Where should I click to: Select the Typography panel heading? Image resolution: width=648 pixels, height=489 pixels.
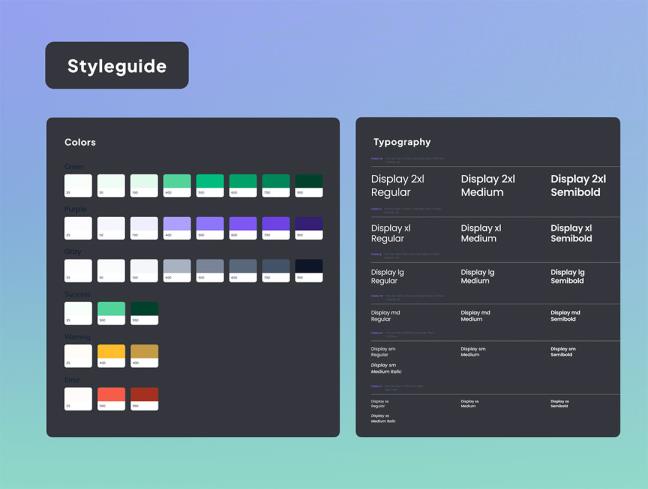coord(402,142)
